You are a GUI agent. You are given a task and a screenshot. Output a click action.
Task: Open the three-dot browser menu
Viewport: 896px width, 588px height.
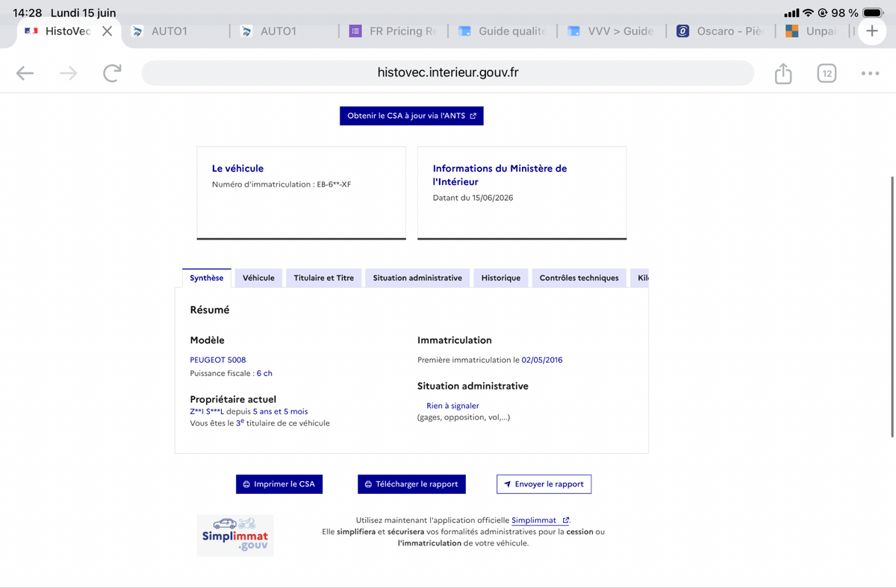coord(870,73)
